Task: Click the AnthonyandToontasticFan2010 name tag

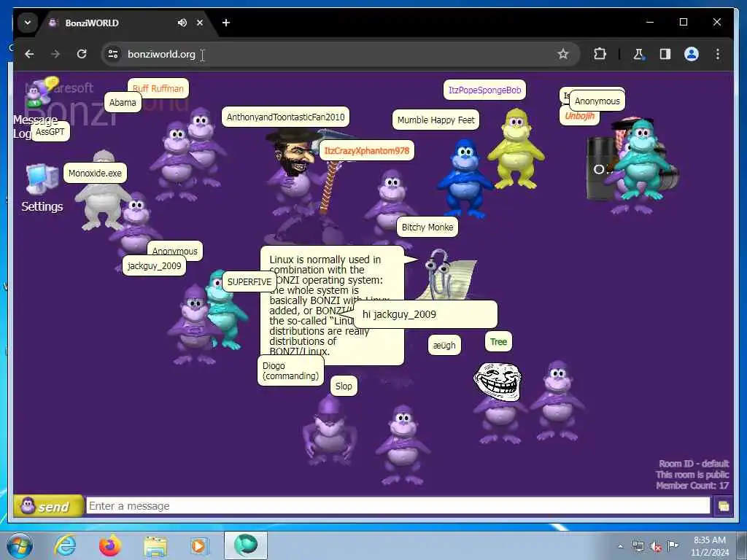Action: coord(285,117)
